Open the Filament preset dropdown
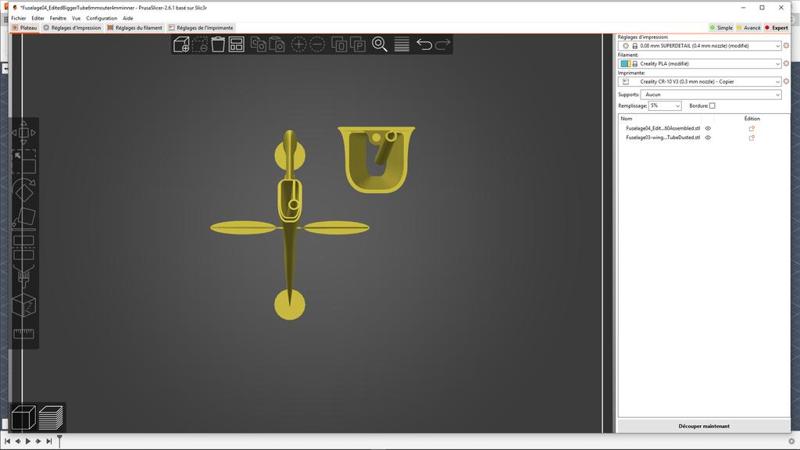This screenshot has height=450, width=800. 699,64
